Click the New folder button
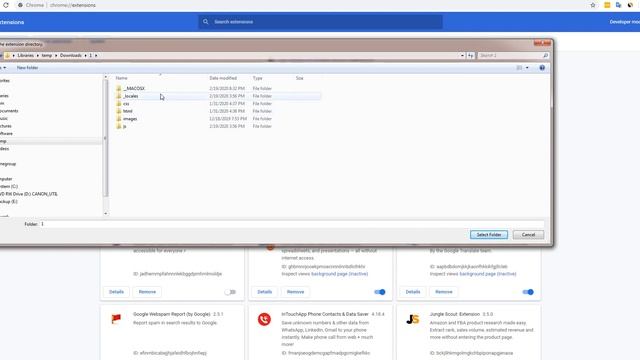The image size is (640, 360). [x=27, y=68]
